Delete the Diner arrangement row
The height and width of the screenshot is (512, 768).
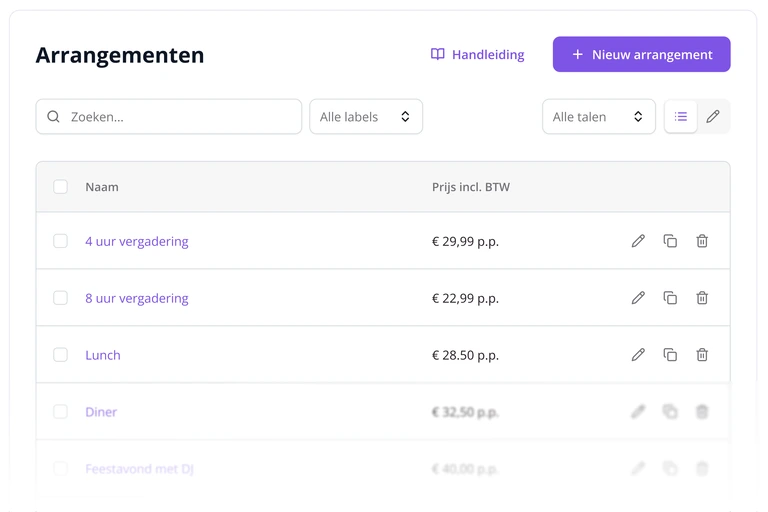click(x=702, y=412)
